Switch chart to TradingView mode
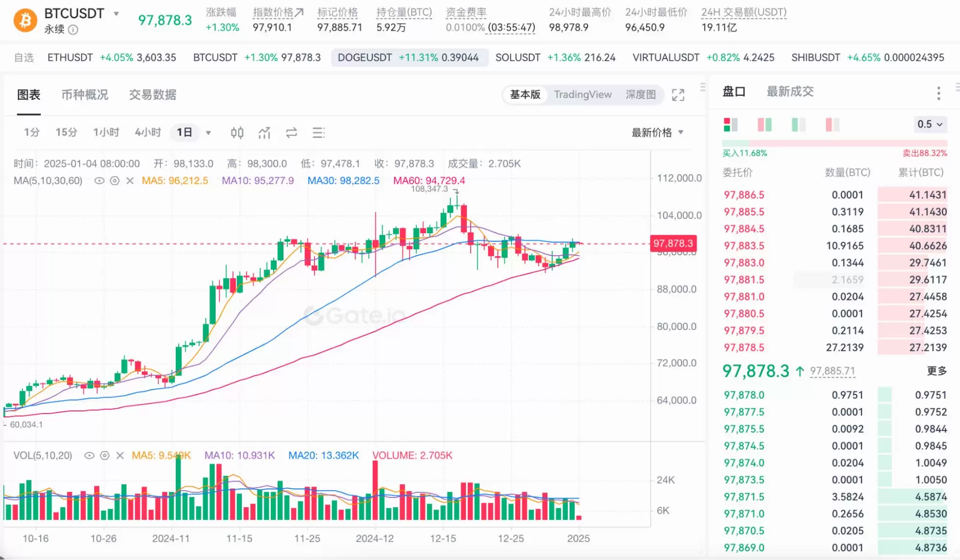960x560 pixels. [x=583, y=95]
